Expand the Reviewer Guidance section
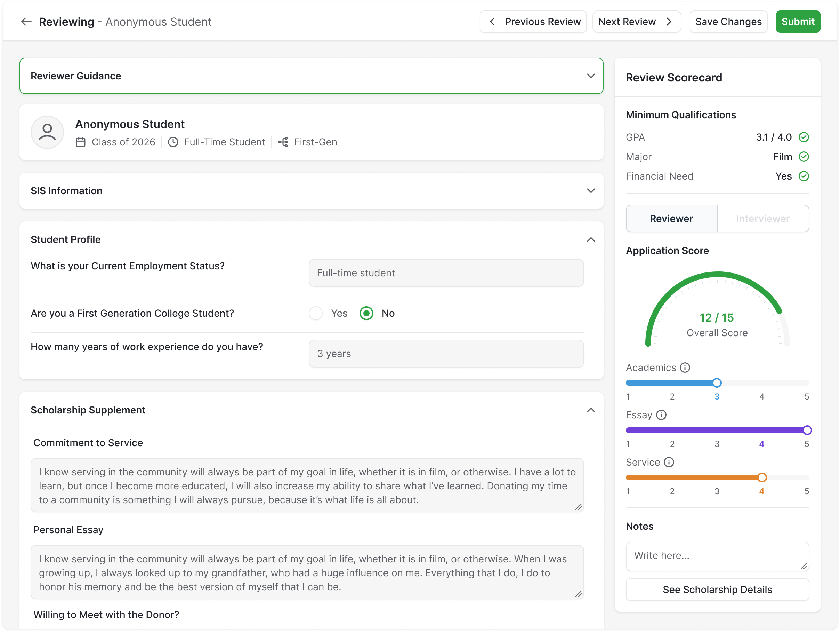This screenshot has width=840, height=632. click(590, 76)
